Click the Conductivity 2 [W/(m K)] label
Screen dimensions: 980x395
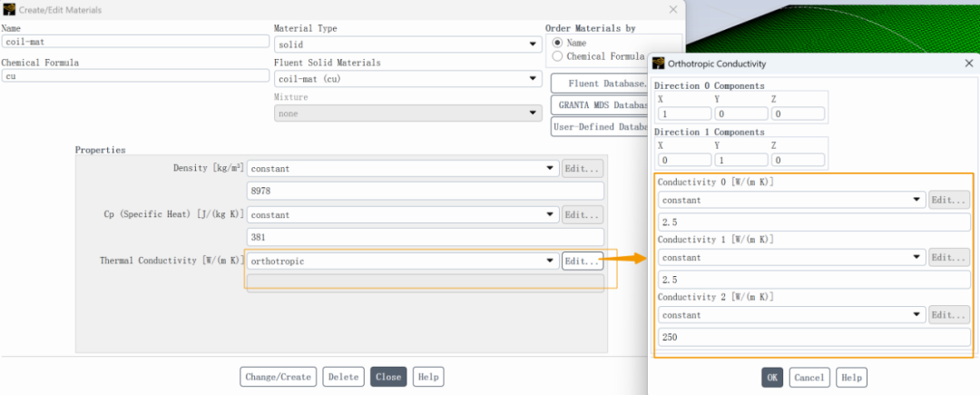716,297
